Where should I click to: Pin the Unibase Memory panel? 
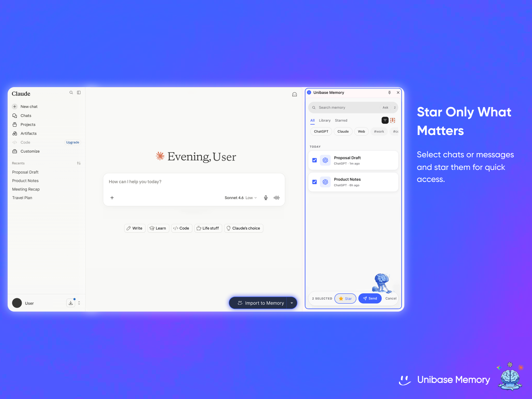(x=389, y=93)
